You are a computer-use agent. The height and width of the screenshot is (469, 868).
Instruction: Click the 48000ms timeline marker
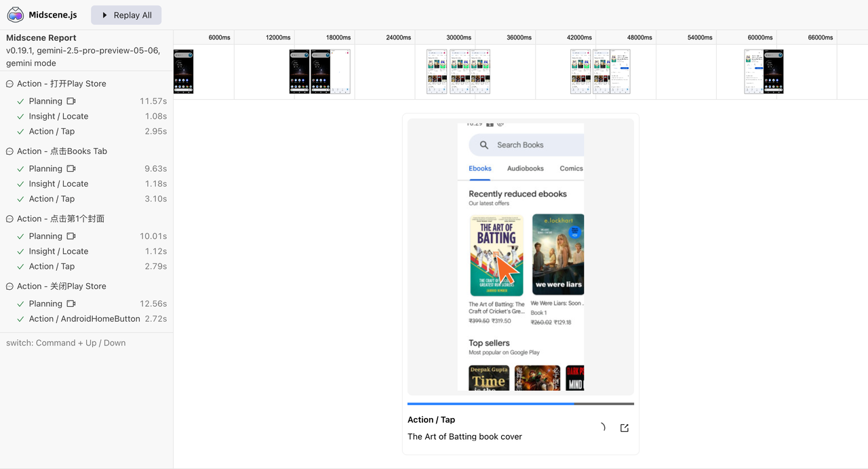[x=640, y=38]
